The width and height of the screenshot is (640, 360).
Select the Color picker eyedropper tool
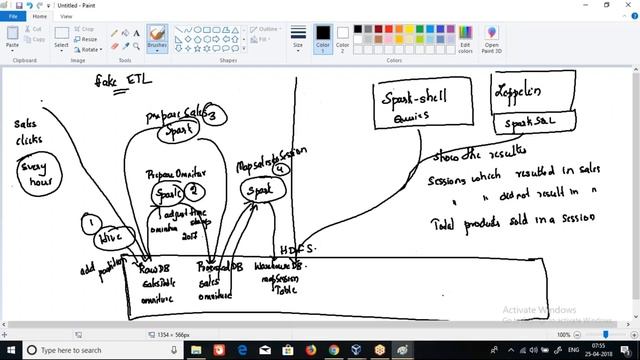[x=125, y=47]
